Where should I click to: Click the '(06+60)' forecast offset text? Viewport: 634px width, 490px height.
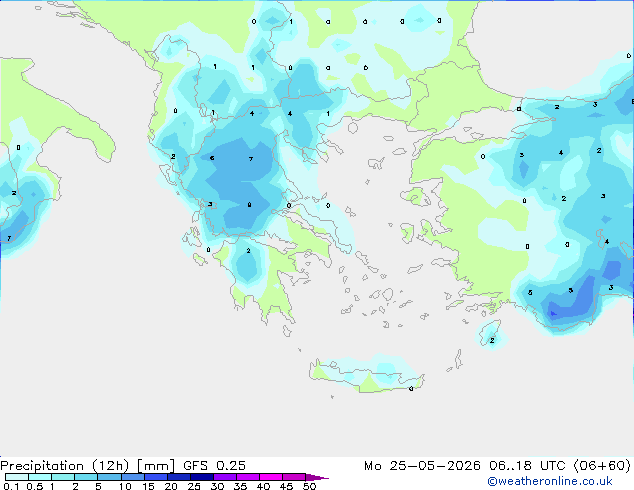click(602, 466)
